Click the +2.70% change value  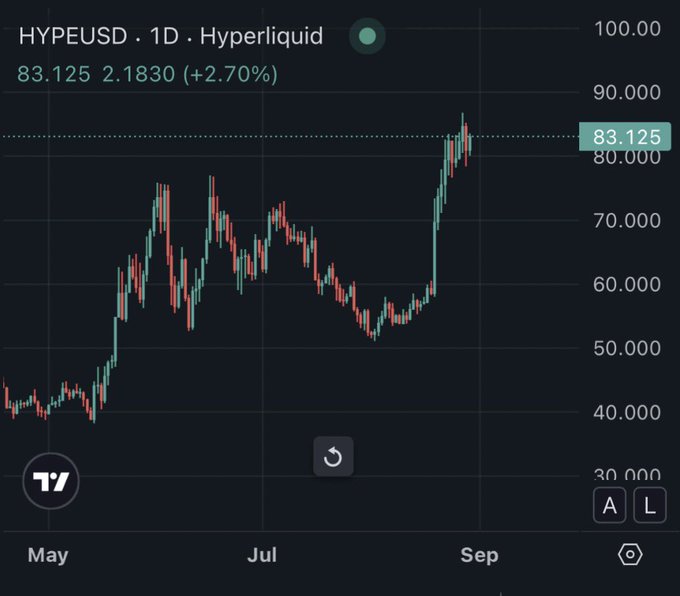(x=230, y=74)
